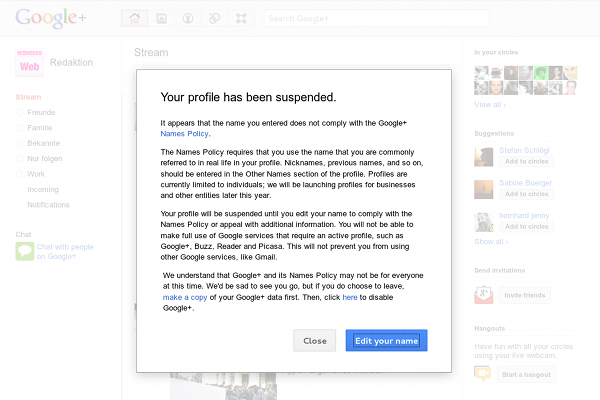Click the Familie circle icon

pos(19,127)
